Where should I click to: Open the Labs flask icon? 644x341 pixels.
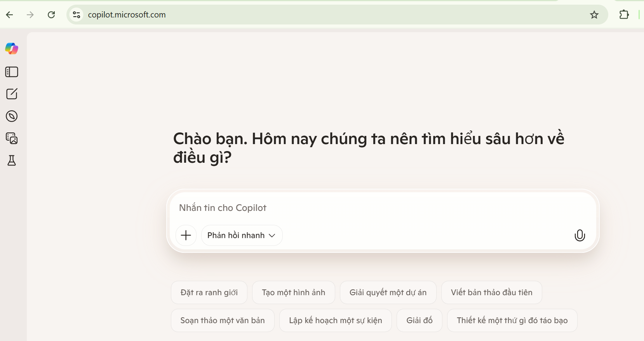(x=12, y=160)
